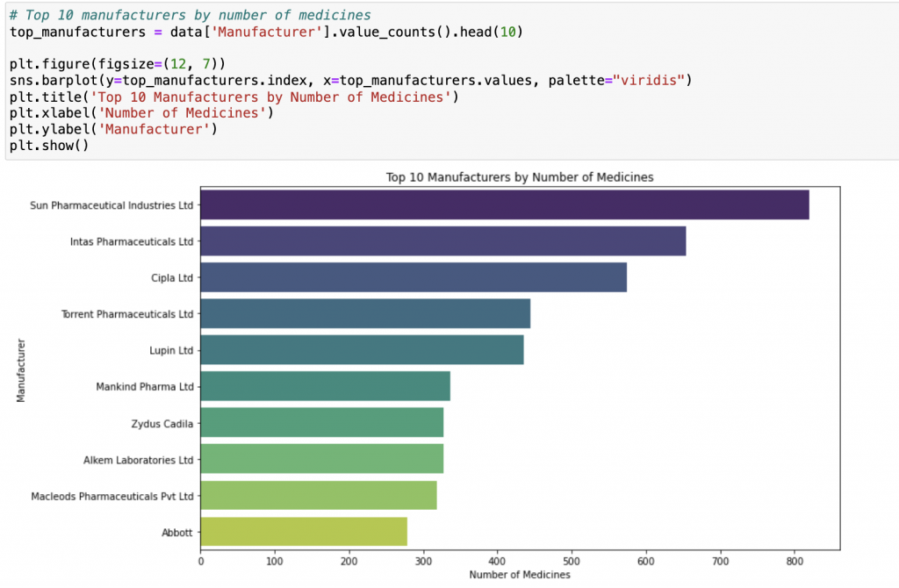Click the plt.ylabel code line
The width and height of the screenshot is (899, 588).
click(113, 129)
